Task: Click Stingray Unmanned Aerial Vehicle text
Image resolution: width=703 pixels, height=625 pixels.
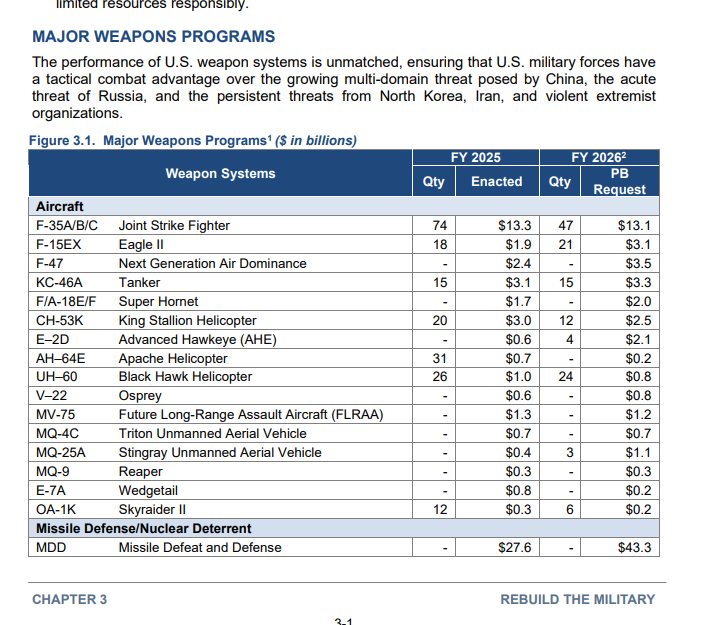Action: [220, 452]
